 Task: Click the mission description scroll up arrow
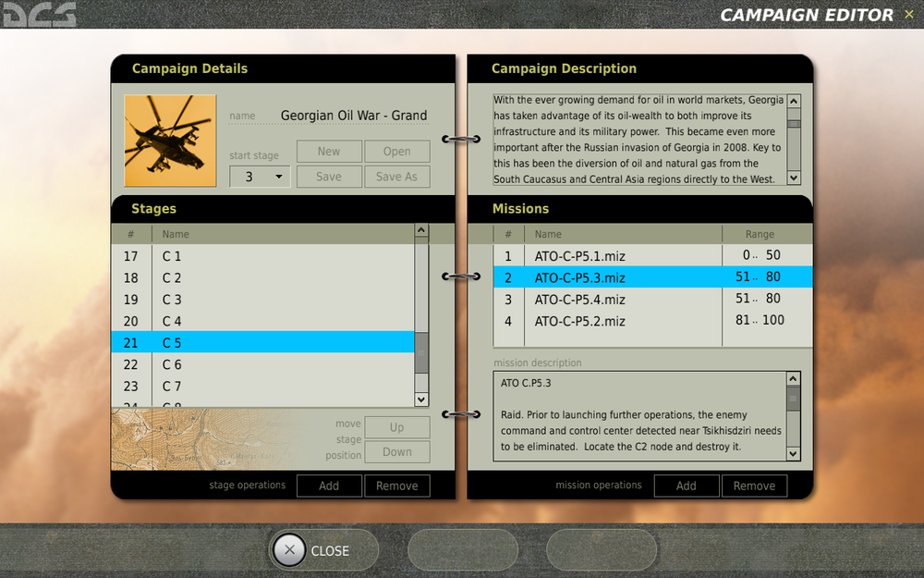[793, 378]
